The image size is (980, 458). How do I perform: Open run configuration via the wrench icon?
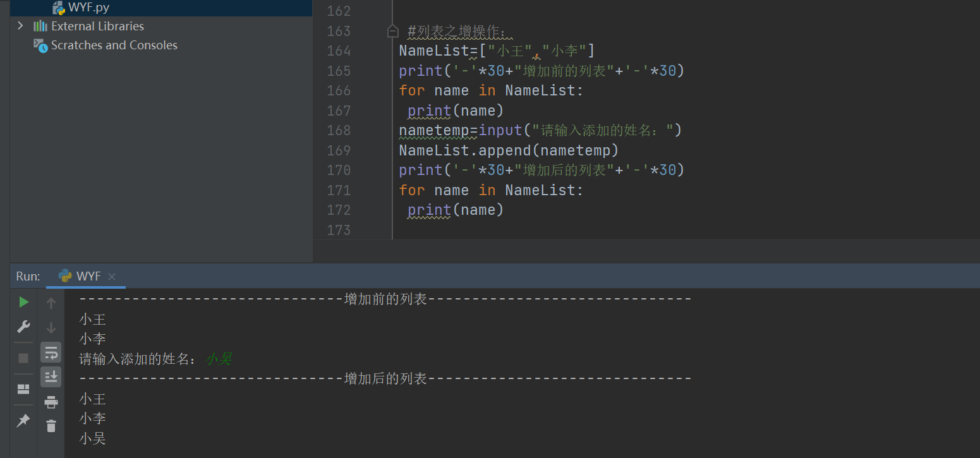(x=23, y=327)
